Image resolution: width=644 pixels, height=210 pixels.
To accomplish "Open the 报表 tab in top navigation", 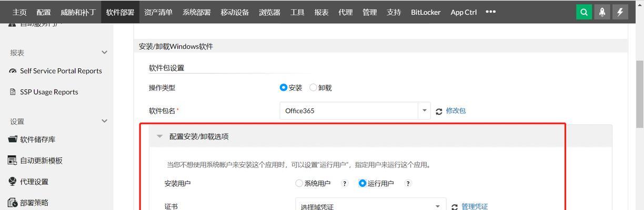I will tap(321, 12).
